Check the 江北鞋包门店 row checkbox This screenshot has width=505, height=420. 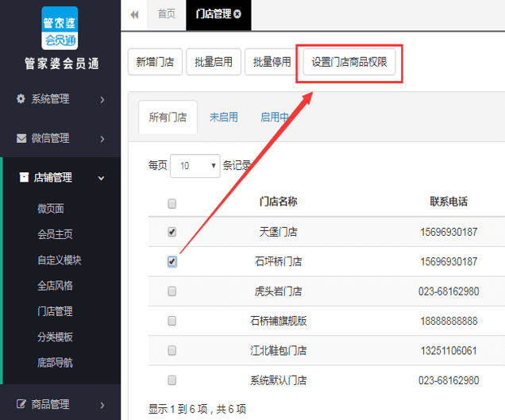pos(172,350)
